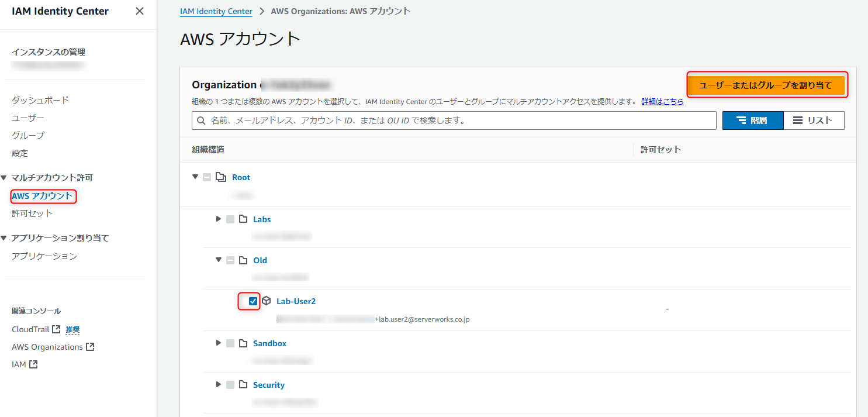Collapse the アプリケーション割り当て section
868x417 pixels.
point(5,238)
